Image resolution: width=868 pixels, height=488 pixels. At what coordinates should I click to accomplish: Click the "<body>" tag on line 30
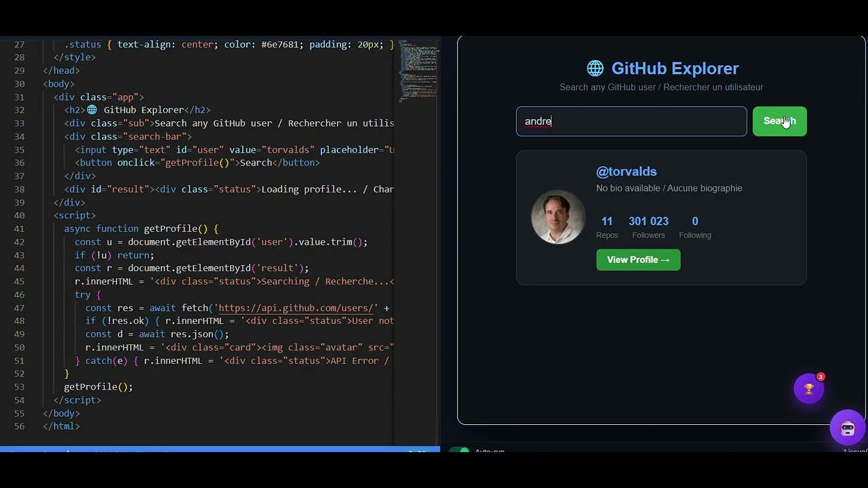58,83
